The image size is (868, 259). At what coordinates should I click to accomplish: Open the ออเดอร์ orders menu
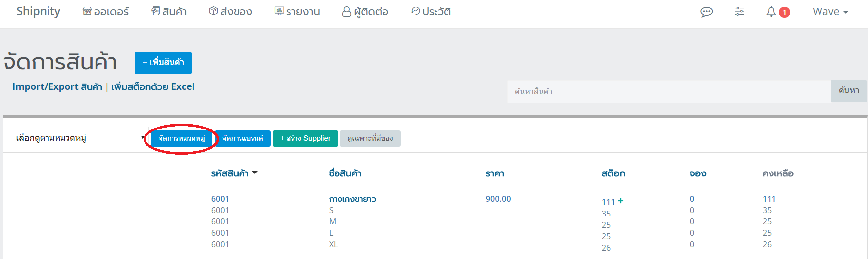(105, 11)
